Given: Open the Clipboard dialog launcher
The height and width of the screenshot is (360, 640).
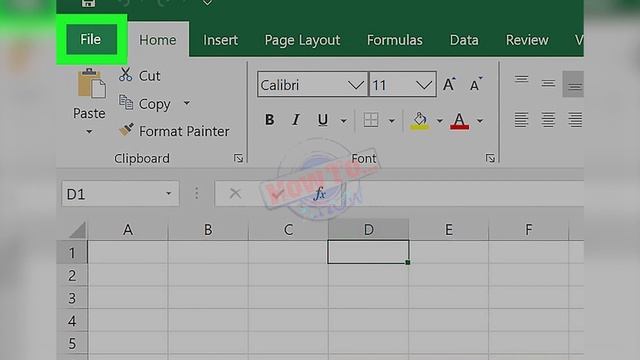Looking at the screenshot, I should tap(239, 158).
